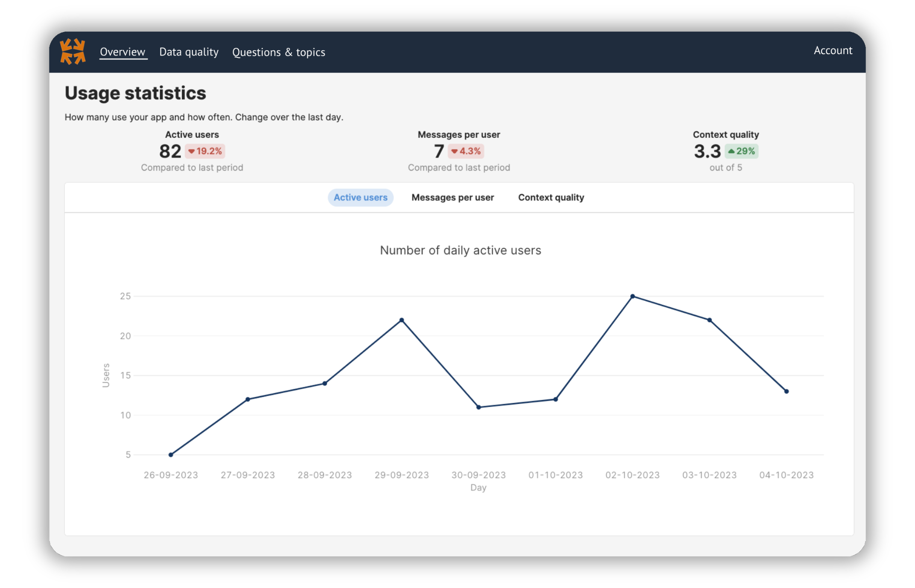Click the 02-10-2023 highest data point
Screen dimensions: 915x588
click(632, 296)
